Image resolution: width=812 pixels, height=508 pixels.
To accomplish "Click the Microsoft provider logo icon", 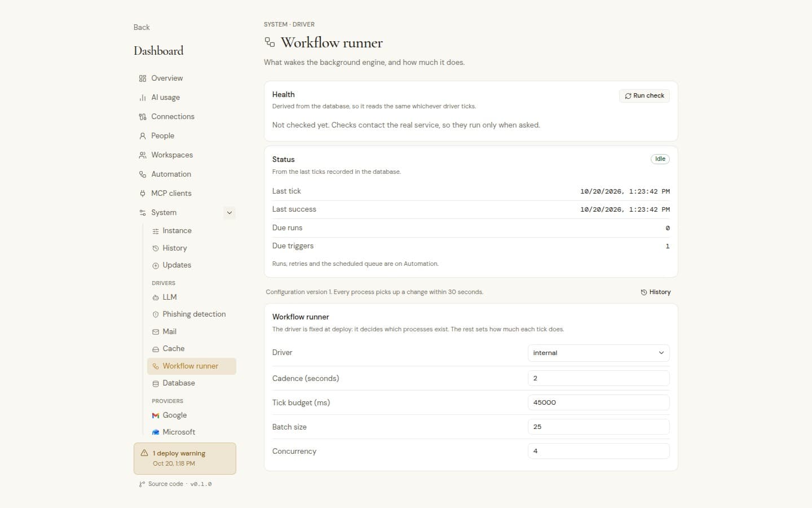I will click(x=156, y=432).
